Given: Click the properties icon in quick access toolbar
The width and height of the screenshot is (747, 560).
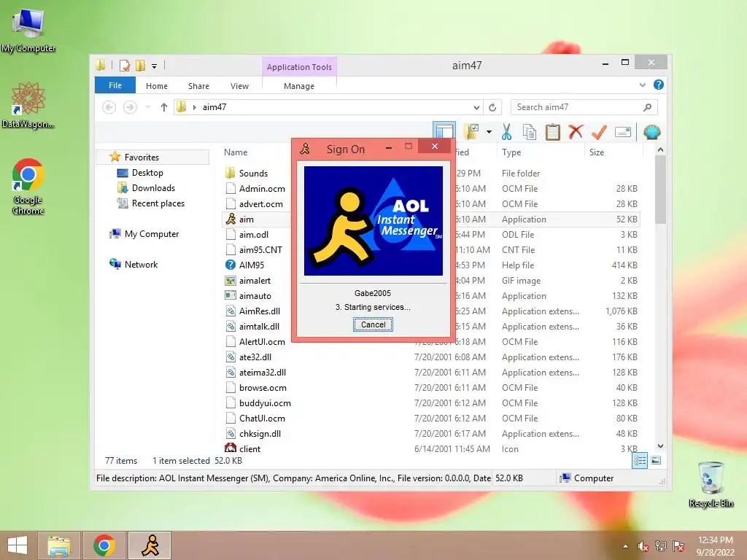Looking at the screenshot, I should (125, 65).
